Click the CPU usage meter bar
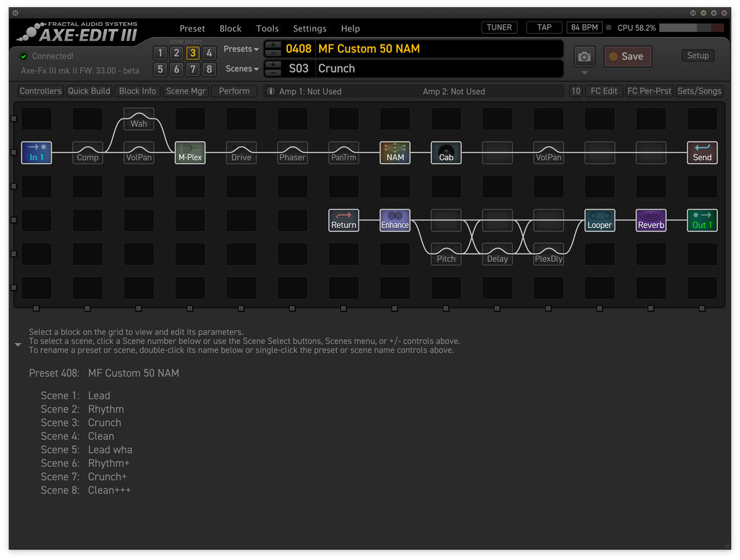740x560 pixels. point(692,28)
